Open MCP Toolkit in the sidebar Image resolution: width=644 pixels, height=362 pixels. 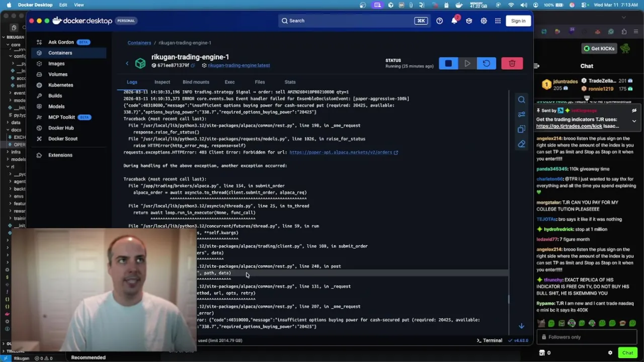(x=68, y=117)
